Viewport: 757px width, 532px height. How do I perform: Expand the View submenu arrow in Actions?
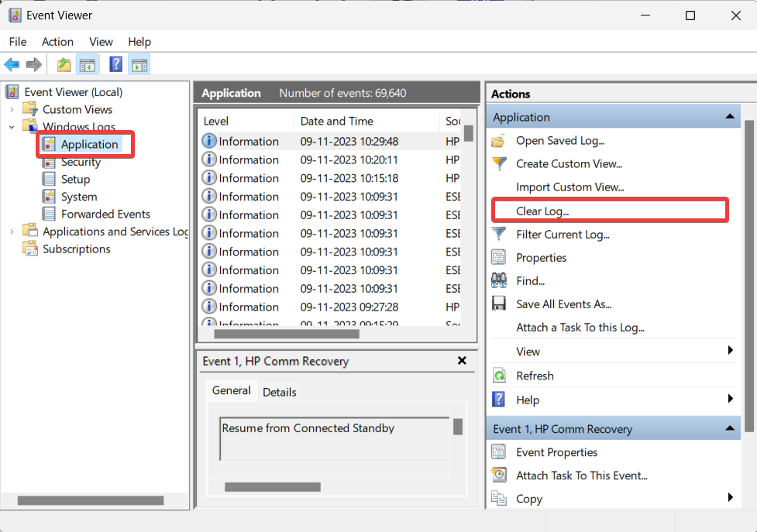click(732, 352)
